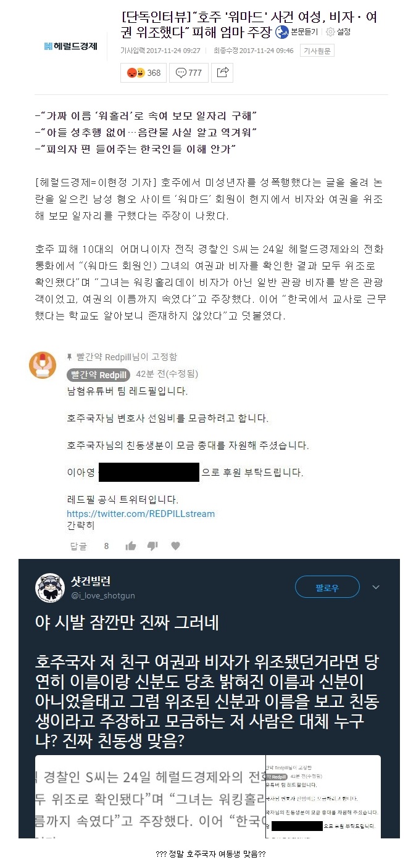Reply to comment via 답글
The height and width of the screenshot is (868, 416).
[x=78, y=546]
